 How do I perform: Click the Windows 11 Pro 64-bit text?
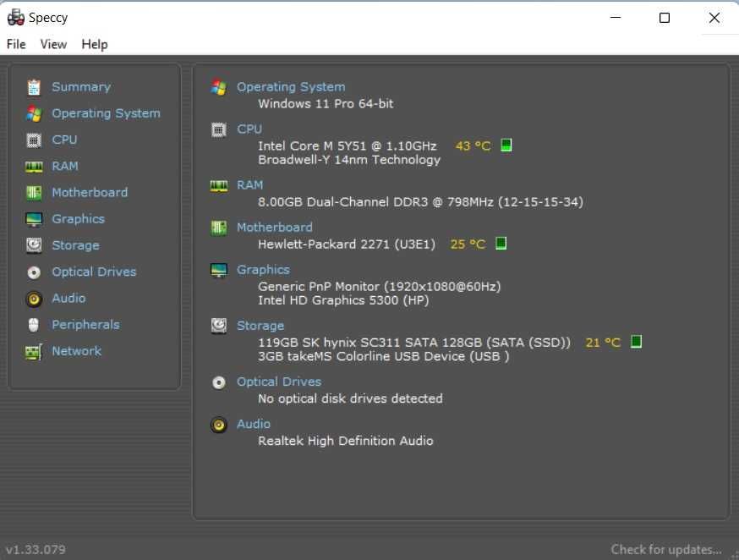point(326,104)
